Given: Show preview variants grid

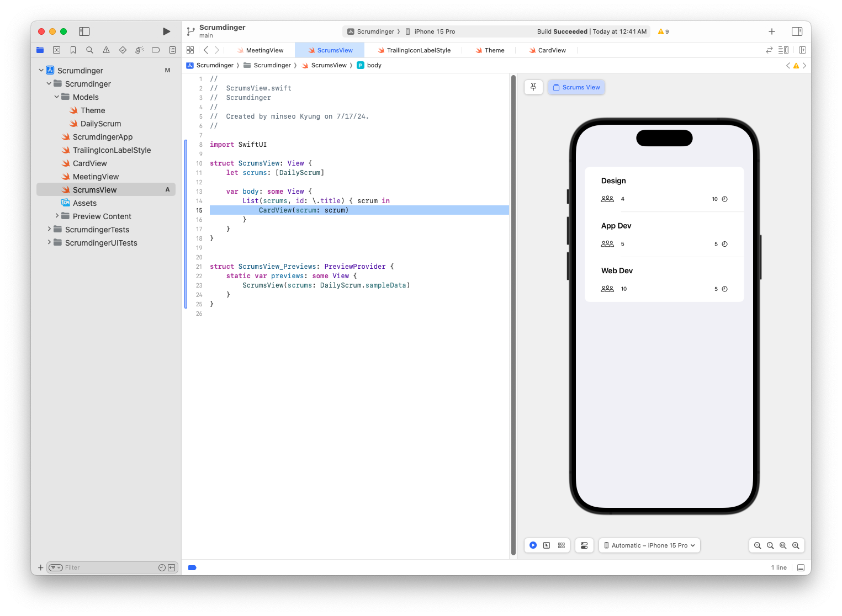Looking at the screenshot, I should [562, 545].
